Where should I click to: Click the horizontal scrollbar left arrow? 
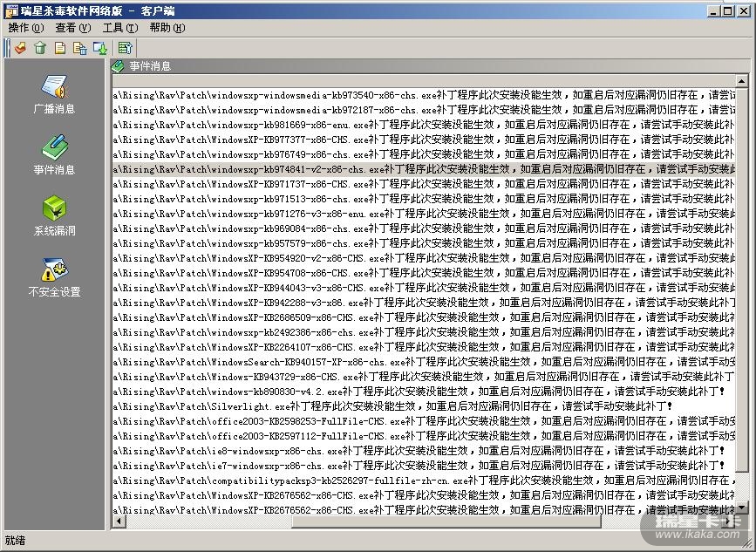pyautogui.click(x=119, y=521)
